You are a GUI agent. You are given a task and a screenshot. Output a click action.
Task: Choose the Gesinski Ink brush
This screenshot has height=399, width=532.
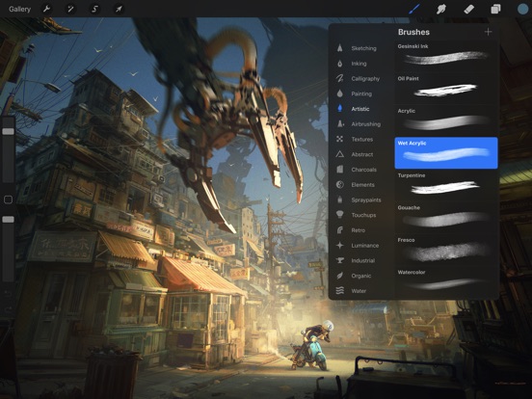446,56
